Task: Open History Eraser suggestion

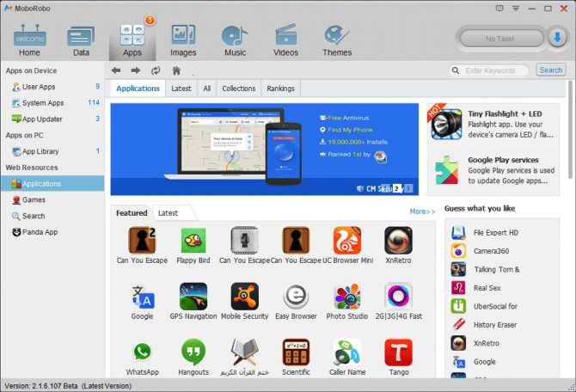Action: (484, 325)
